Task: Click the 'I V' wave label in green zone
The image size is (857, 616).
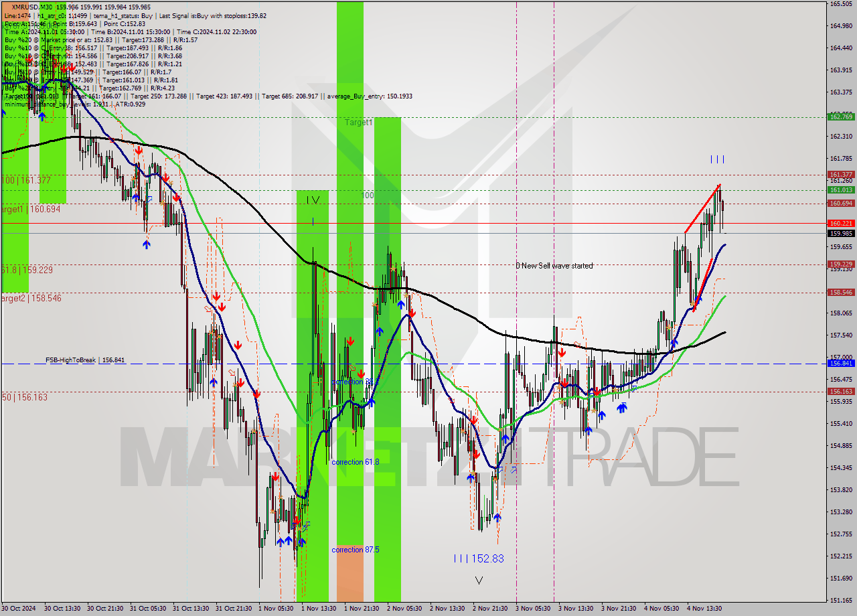Action: [x=313, y=200]
